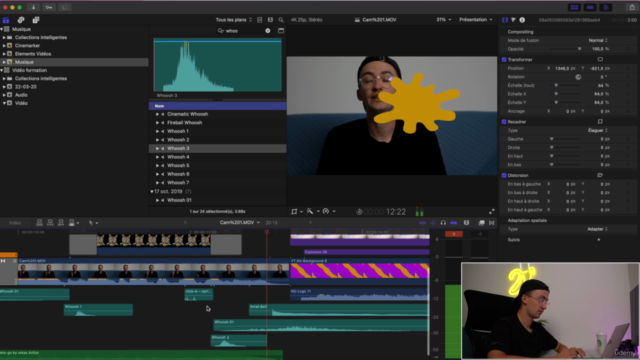The width and height of the screenshot is (640, 360).
Task: Collapse the Musique library triangle
Action: 2,29
